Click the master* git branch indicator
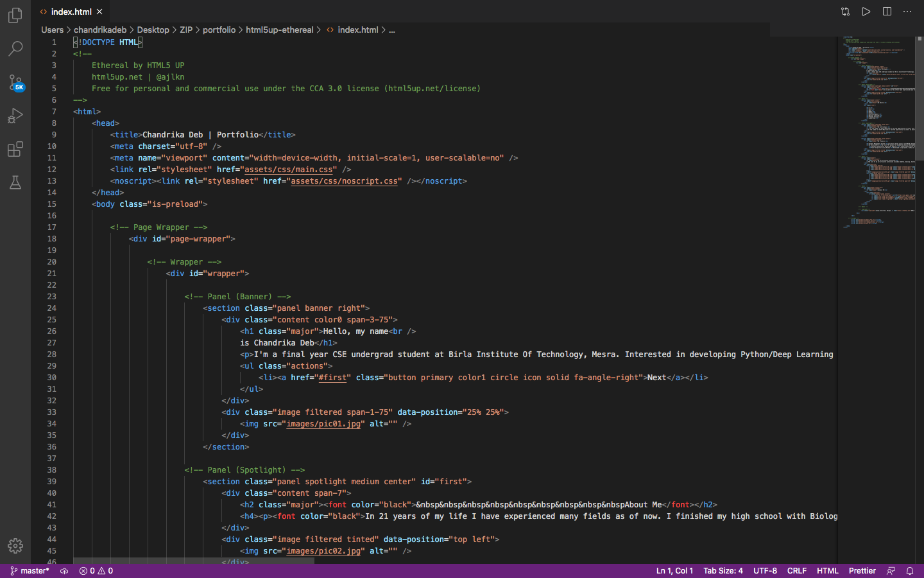Viewport: 924px width, 578px height. tap(30, 571)
